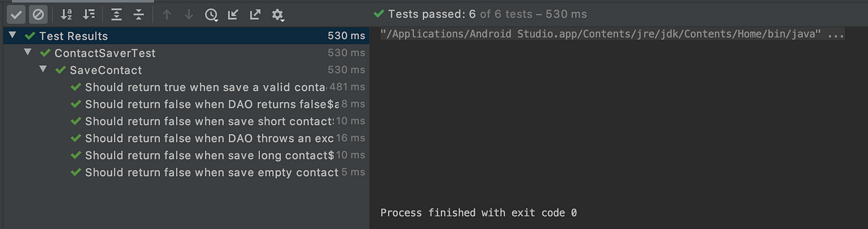Open the test history clock icon
The width and height of the screenshot is (868, 229).
[211, 14]
